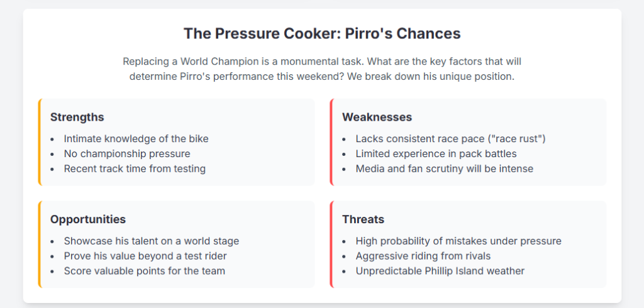Click 'Showcase his talent on a world stage'

pos(151,241)
